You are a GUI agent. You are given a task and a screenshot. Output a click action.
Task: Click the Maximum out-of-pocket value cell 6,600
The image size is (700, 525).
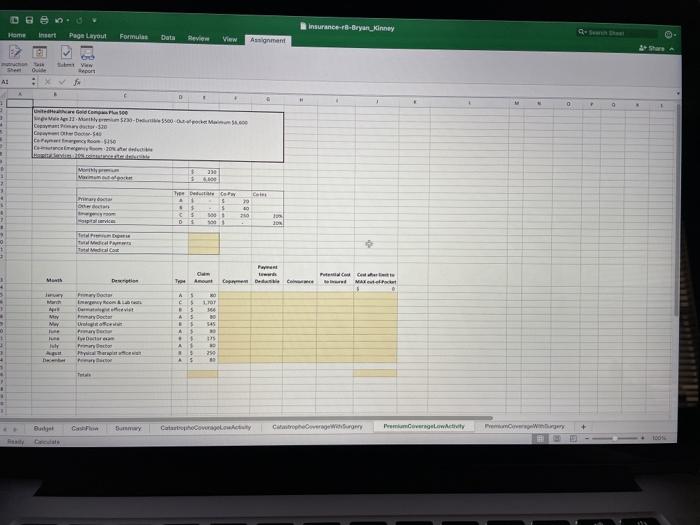(x=204, y=179)
